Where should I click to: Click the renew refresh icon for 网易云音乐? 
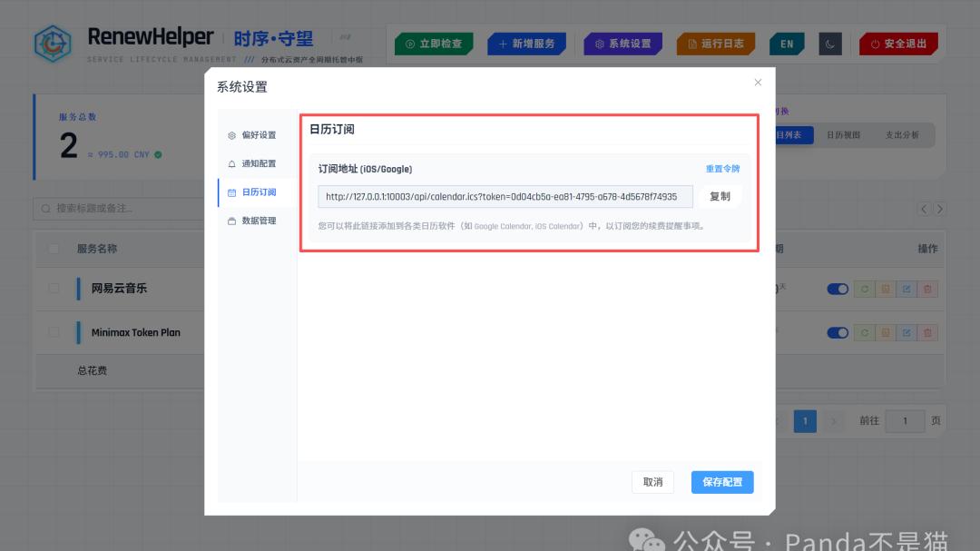[865, 289]
